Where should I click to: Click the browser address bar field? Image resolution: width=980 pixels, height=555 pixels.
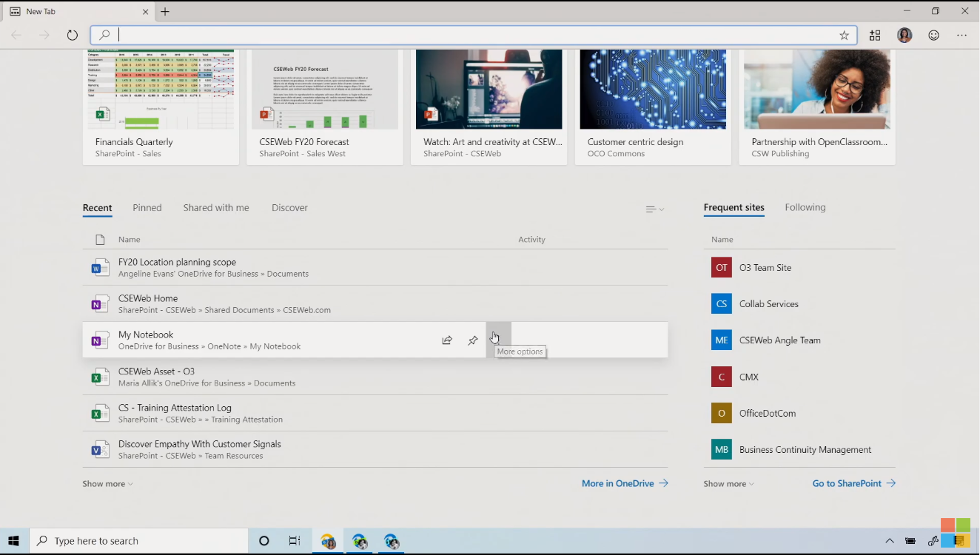(x=474, y=35)
